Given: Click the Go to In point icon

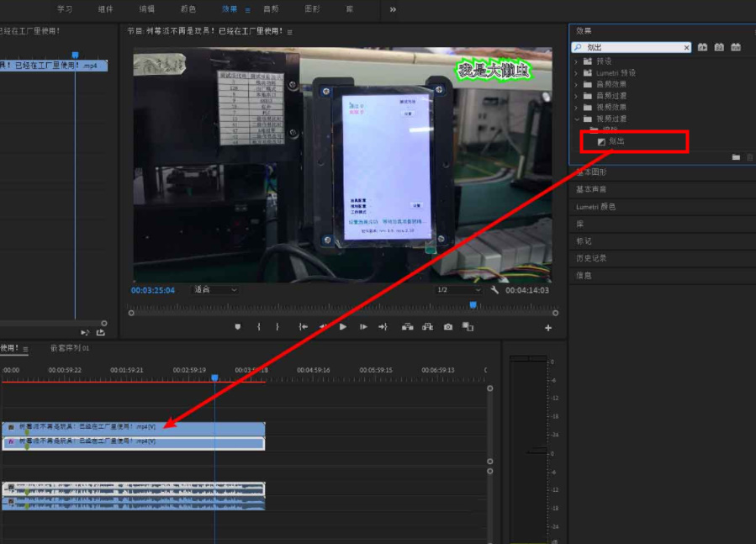Looking at the screenshot, I should (x=303, y=327).
